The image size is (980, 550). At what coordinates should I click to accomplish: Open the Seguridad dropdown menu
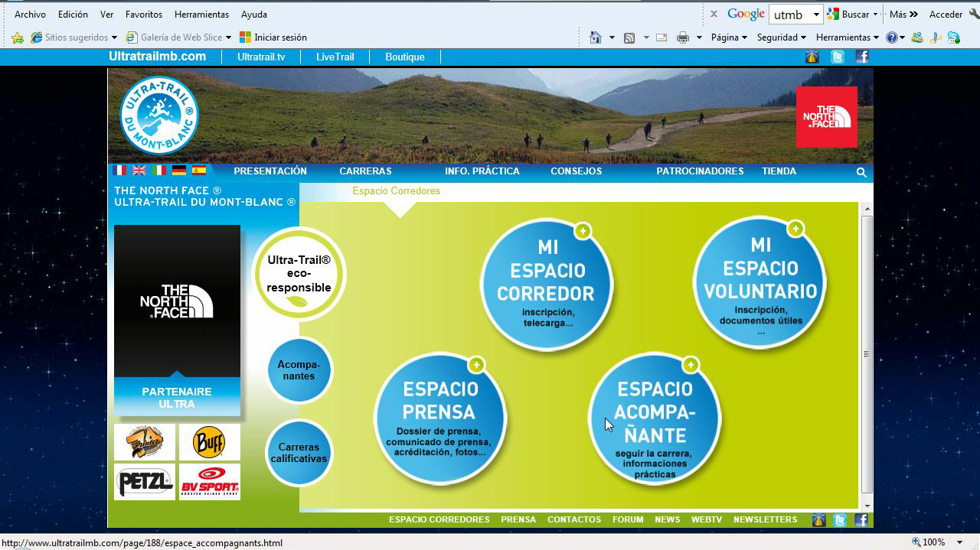781,37
